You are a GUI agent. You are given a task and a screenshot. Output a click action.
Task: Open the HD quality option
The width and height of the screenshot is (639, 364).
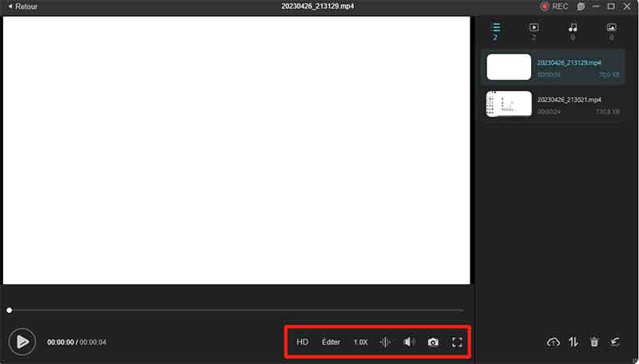pyautogui.click(x=303, y=342)
